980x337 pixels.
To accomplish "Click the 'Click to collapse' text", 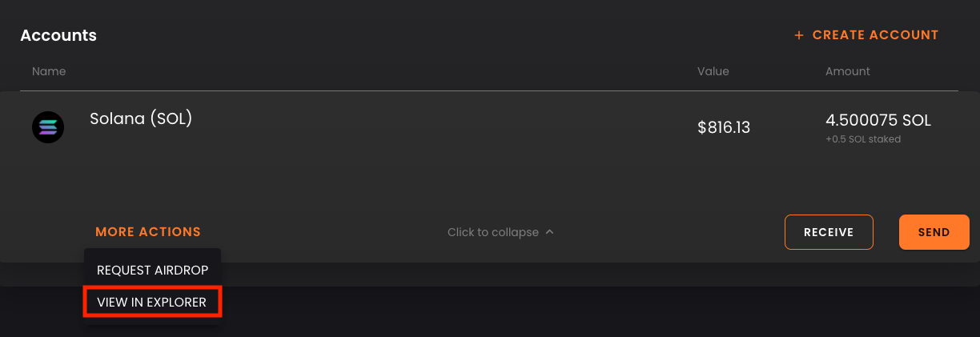I will coord(493,232).
